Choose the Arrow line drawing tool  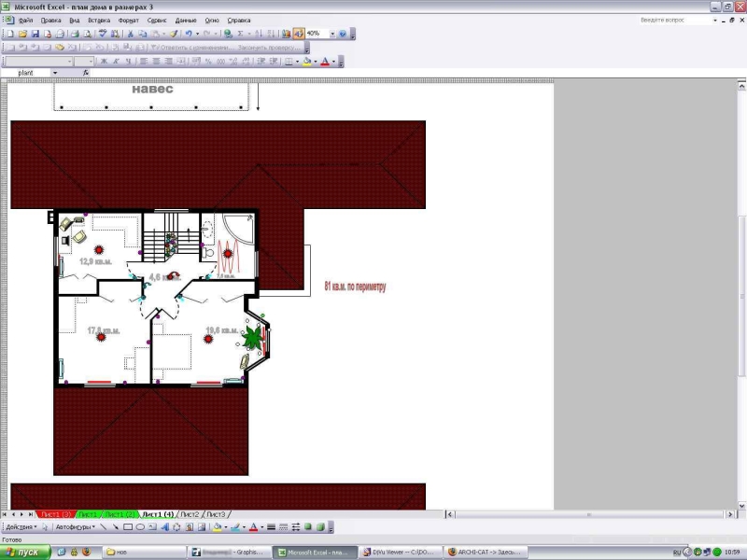tap(115, 527)
